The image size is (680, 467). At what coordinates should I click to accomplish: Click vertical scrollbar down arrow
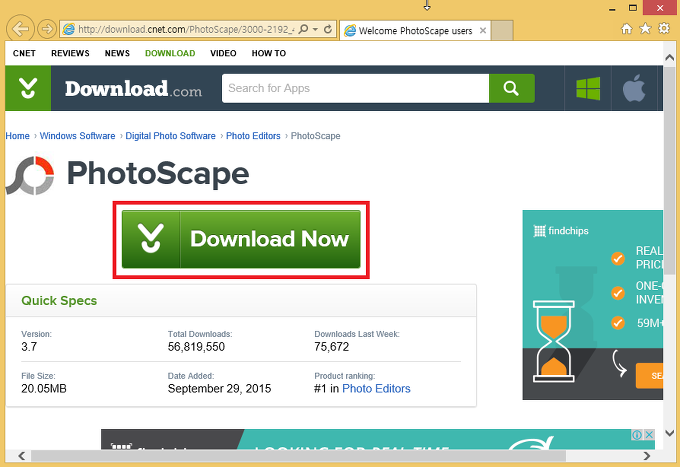tap(669, 433)
